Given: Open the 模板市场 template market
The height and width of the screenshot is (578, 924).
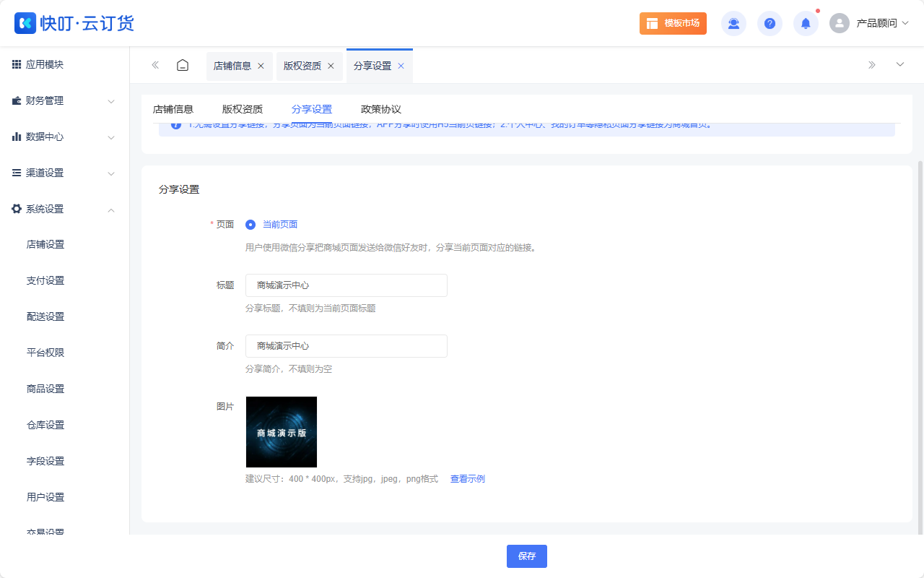Looking at the screenshot, I should (673, 23).
